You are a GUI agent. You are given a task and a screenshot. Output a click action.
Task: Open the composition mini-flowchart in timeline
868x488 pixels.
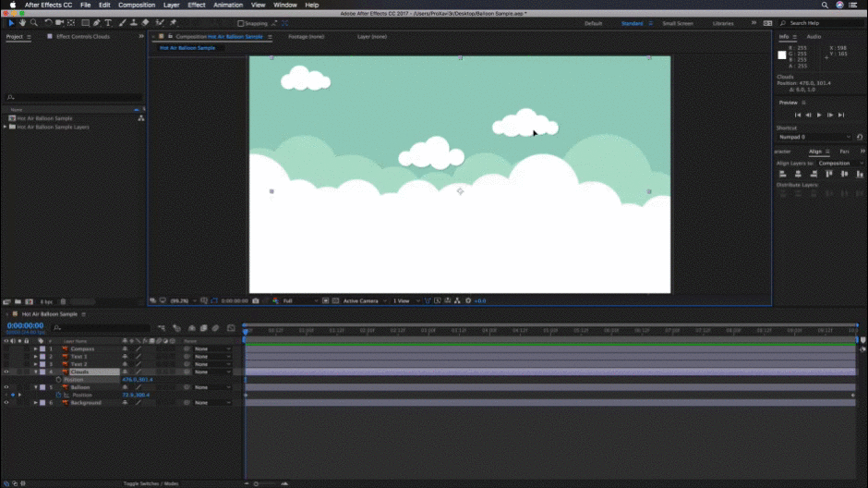162,328
